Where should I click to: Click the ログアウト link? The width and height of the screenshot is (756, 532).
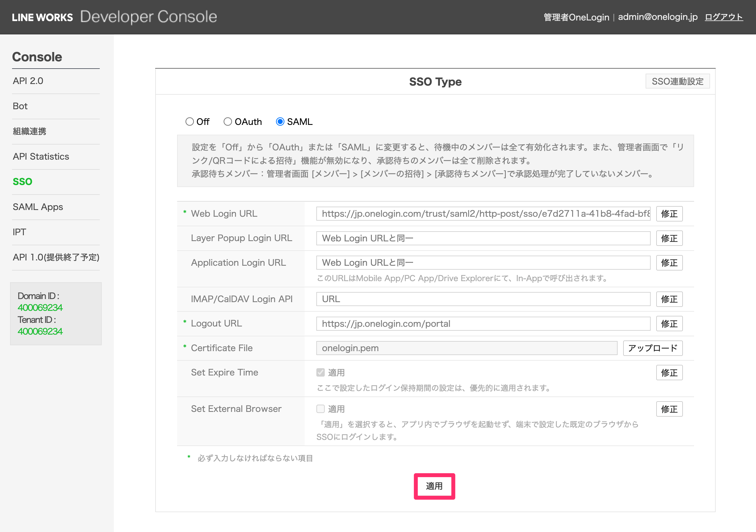pos(724,17)
